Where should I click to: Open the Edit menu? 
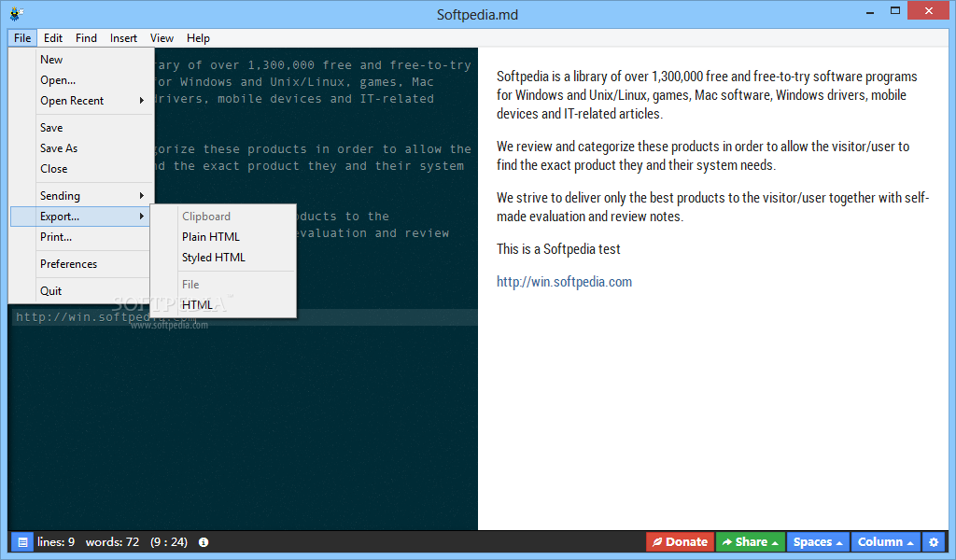53,37
